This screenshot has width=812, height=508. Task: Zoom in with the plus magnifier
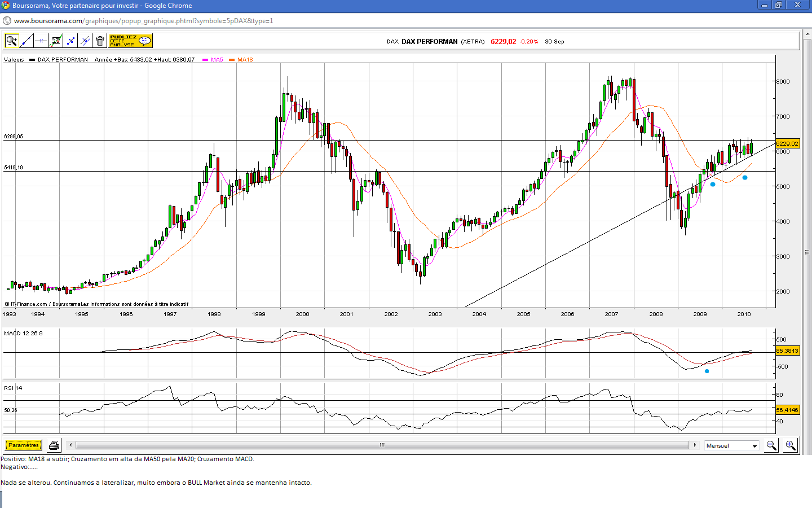(791, 446)
